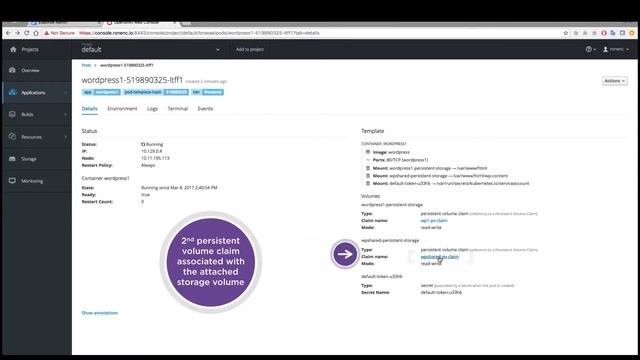Switch to the Logs tab
The width and height of the screenshot is (640, 360).
coord(152,109)
